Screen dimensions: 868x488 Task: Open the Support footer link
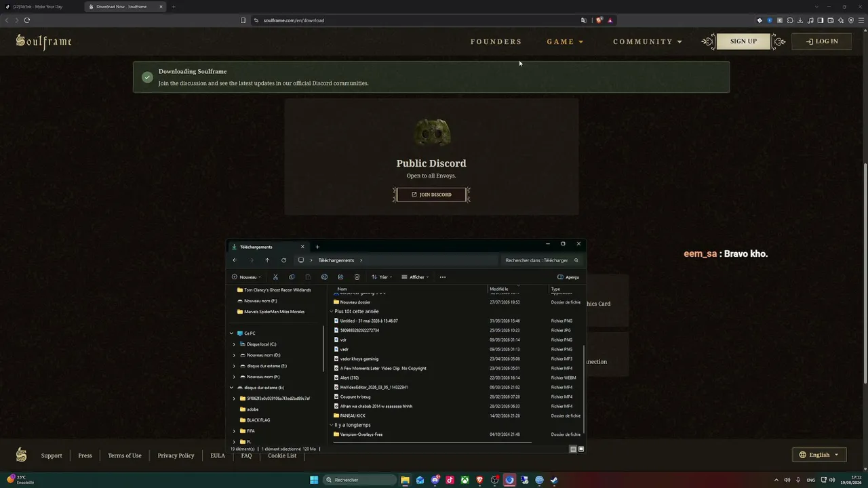(52, 455)
